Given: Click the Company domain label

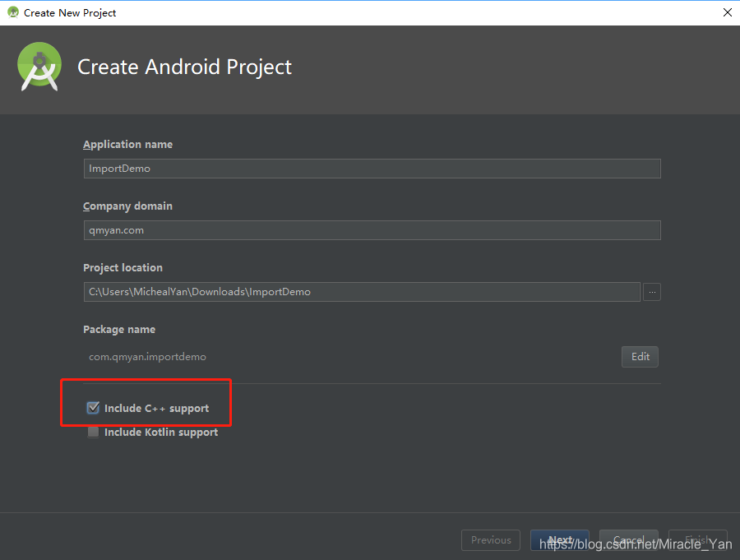Looking at the screenshot, I should coord(128,206).
